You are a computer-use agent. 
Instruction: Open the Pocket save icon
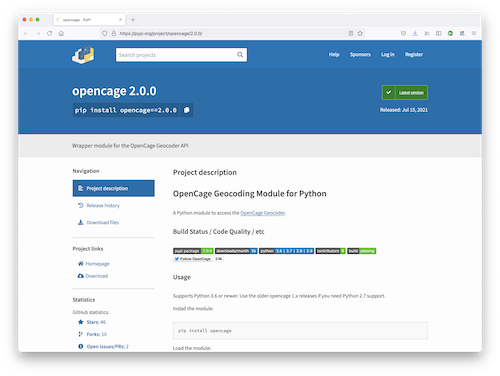pyautogui.click(x=403, y=33)
